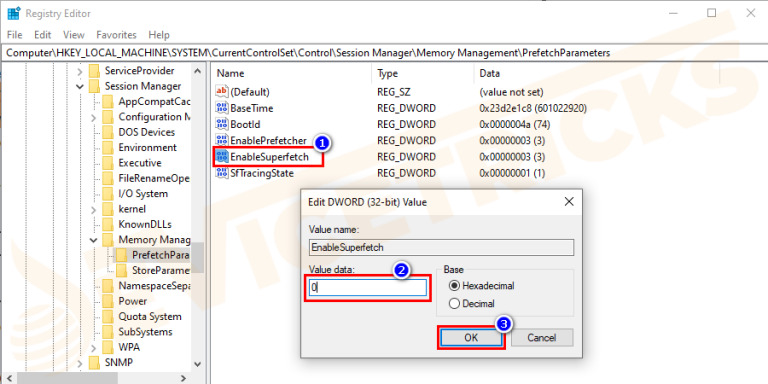The width and height of the screenshot is (768, 384).
Task: Select the (Default) string value icon
Action: coord(222,92)
